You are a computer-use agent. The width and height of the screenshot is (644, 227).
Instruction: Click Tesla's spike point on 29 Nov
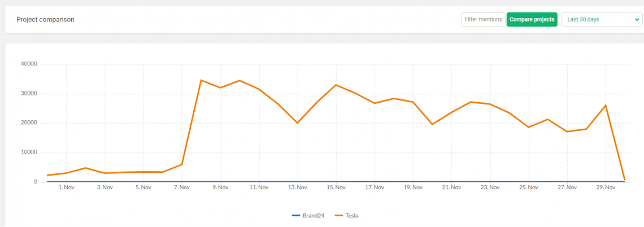tap(606, 105)
